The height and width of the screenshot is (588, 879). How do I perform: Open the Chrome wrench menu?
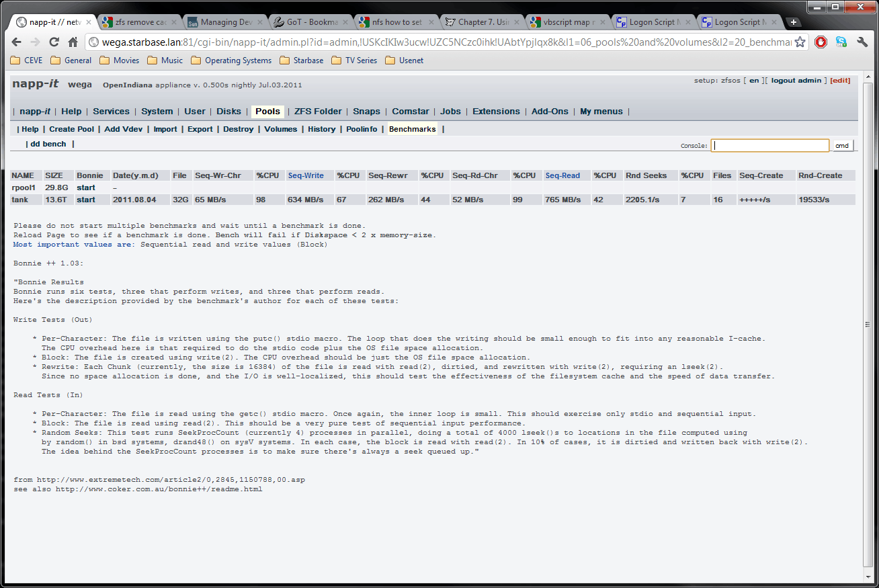coord(862,42)
